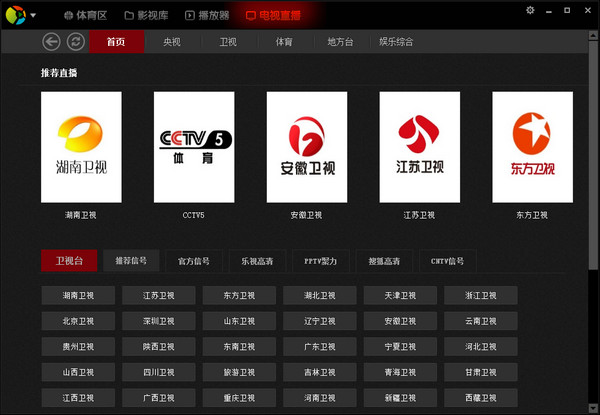Click the vertical scrollbar thumb
This screenshot has height=415, width=600.
pos(593,154)
